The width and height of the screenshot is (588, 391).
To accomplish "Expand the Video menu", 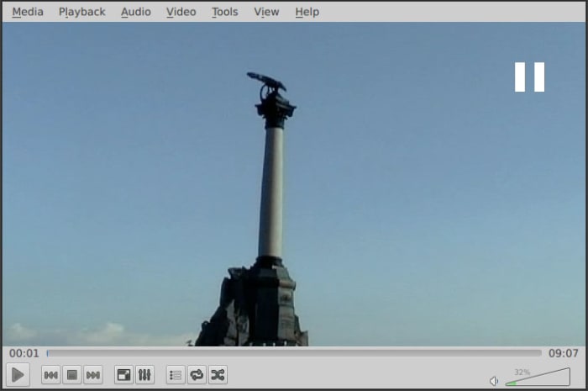I will 181,12.
